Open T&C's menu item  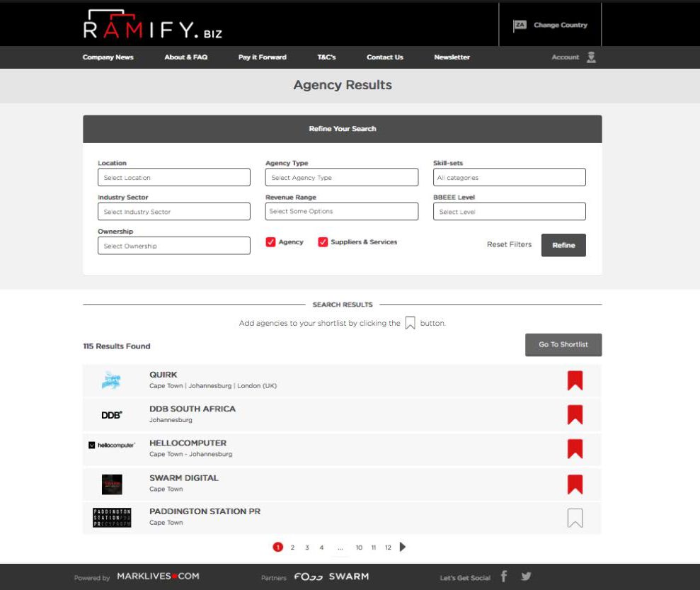(326, 57)
